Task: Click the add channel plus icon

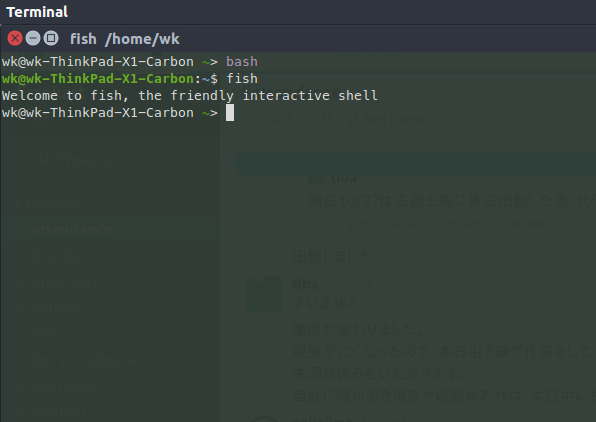Action: (x=198, y=204)
